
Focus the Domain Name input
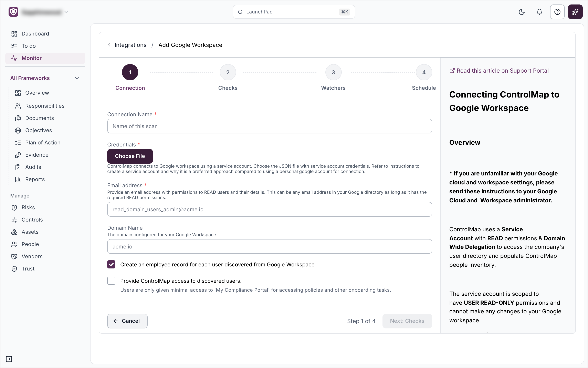click(270, 246)
